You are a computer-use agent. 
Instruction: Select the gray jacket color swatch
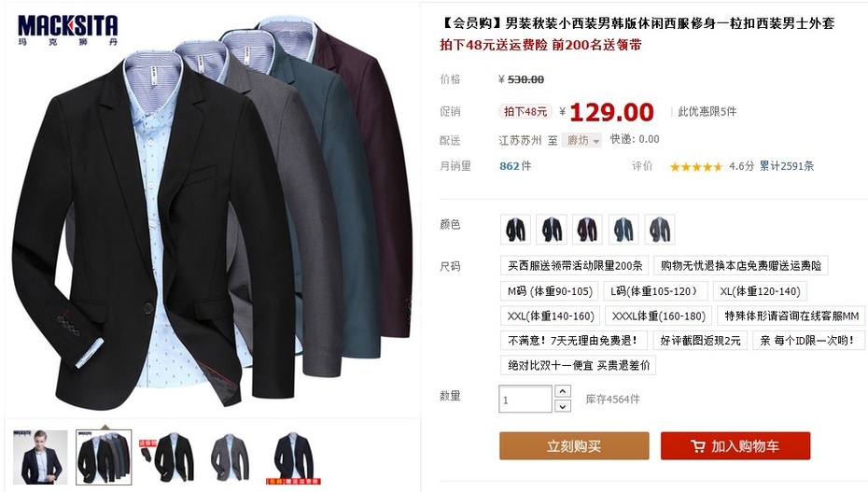pos(659,229)
